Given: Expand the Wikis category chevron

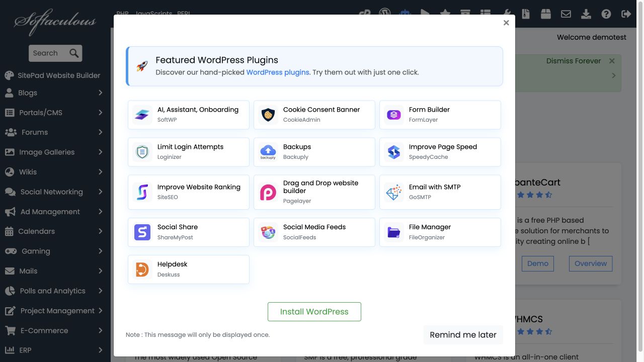Looking at the screenshot, I should click(x=100, y=172).
